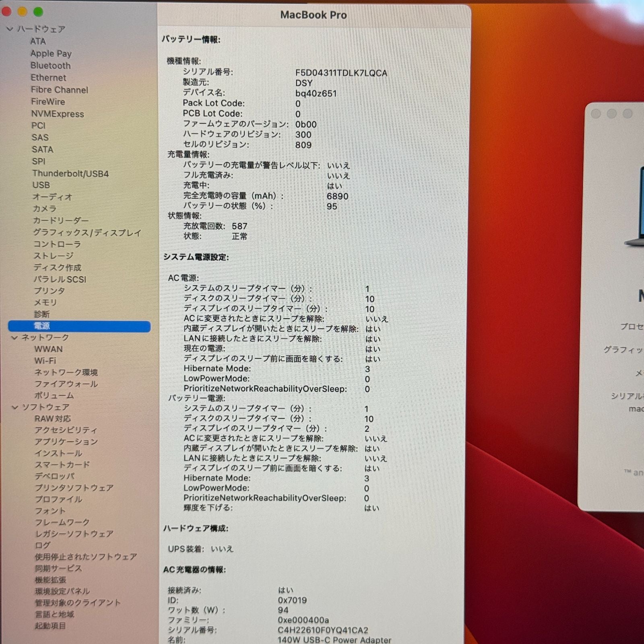Select プリンタソフトウェア item
Viewport: 644px width, 644px height.
coord(74,488)
